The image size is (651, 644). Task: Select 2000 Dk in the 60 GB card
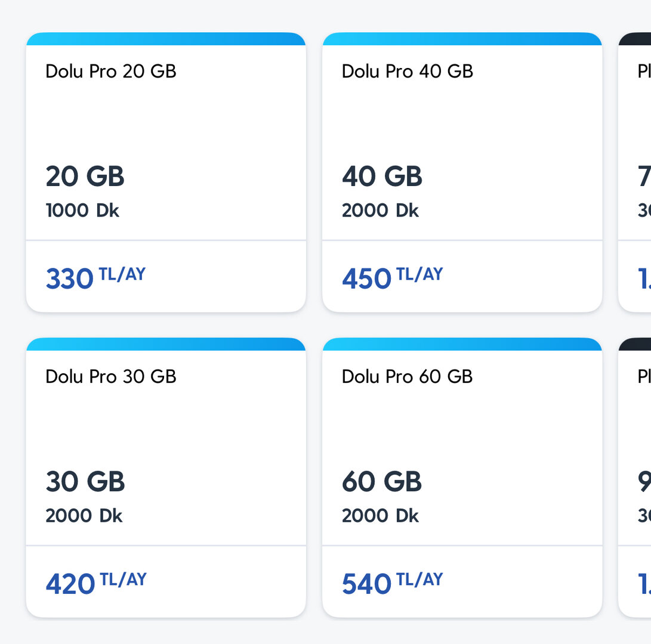coord(380,516)
